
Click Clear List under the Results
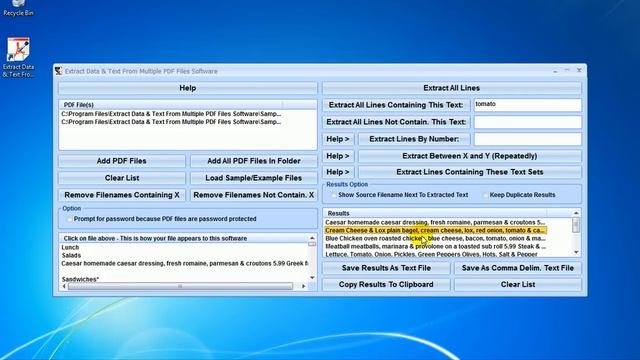518,284
